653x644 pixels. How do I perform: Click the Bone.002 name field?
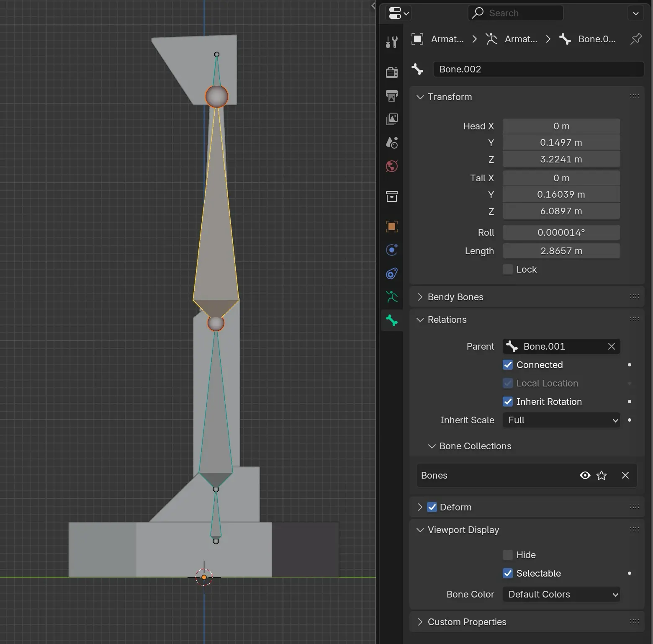(x=538, y=69)
